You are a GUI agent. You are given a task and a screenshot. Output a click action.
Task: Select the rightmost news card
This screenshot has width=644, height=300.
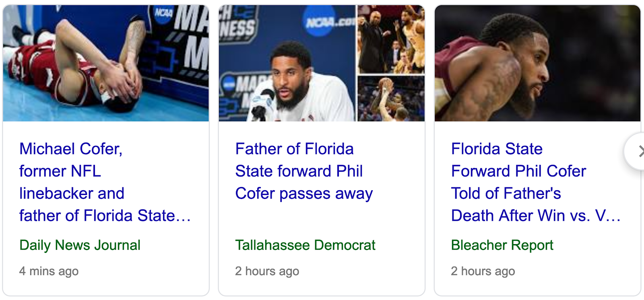coord(537,149)
